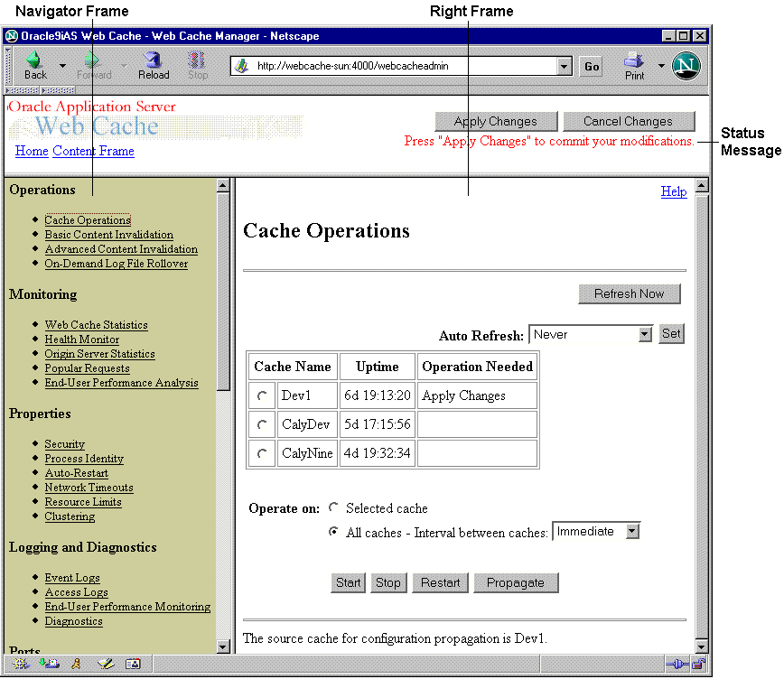Click the Stop cache button below the table

[388, 583]
